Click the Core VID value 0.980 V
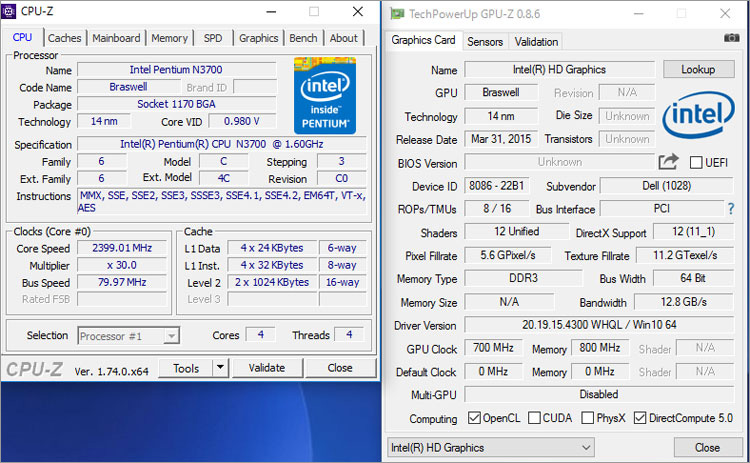This screenshot has width=750, height=463. point(242,121)
